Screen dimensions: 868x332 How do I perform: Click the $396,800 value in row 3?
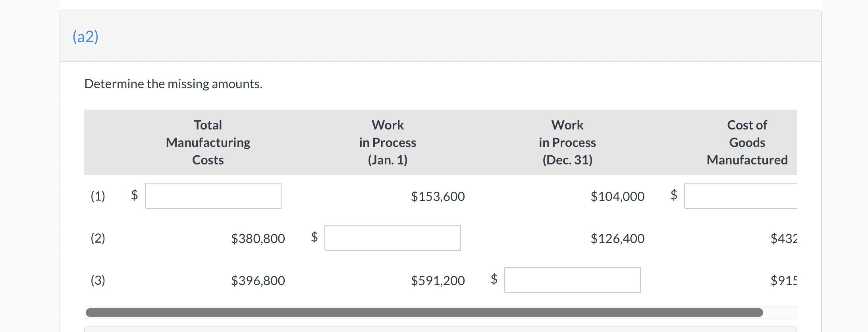point(258,280)
